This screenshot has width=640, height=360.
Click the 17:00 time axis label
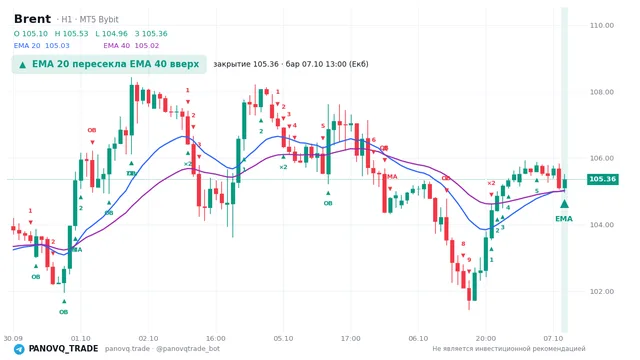pos(351,338)
